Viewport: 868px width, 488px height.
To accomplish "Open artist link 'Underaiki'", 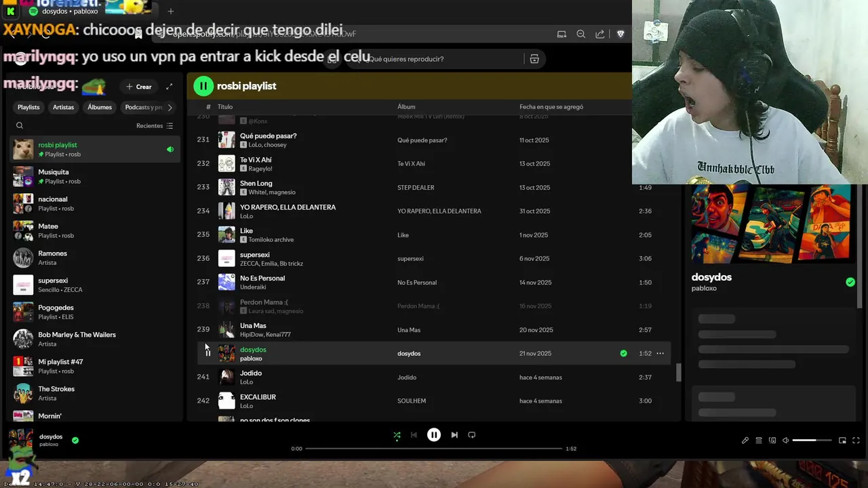I will [x=253, y=287].
